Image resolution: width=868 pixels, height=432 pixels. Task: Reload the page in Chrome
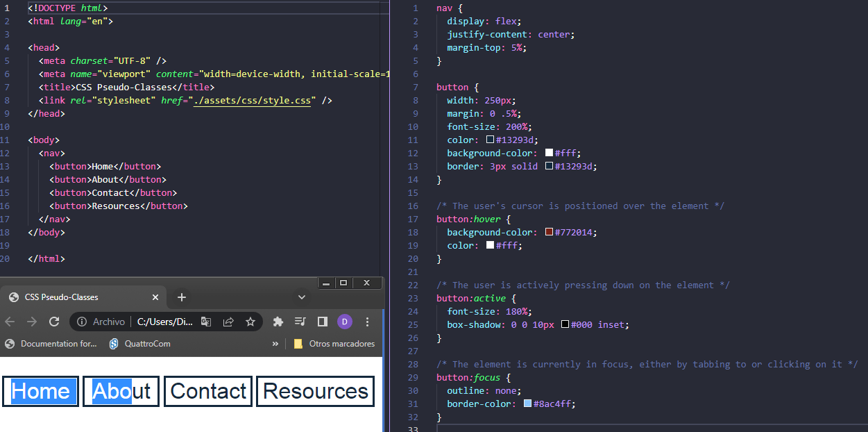(53, 322)
